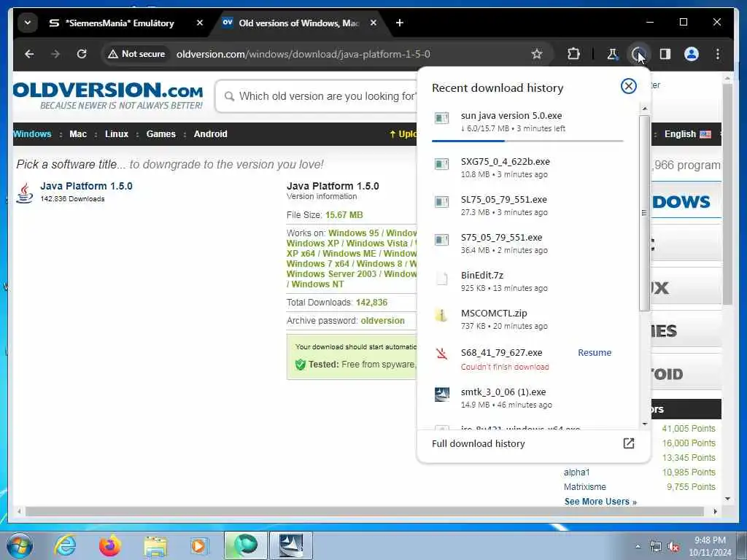This screenshot has width=747, height=560.
Task: Click Full download history
Action: [x=479, y=443]
